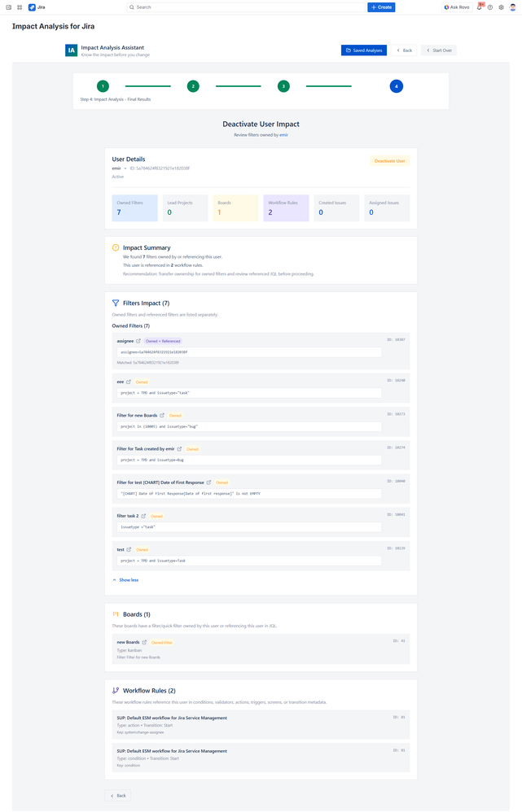Open the 'filter task 2' external link icon
This screenshot has width=522, height=812.
point(144,516)
